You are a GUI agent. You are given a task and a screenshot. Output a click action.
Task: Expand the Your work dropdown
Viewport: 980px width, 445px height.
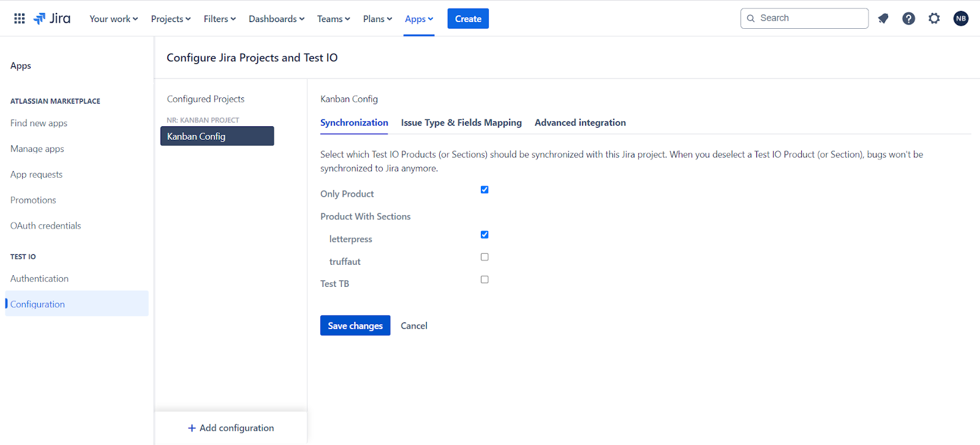tap(114, 19)
